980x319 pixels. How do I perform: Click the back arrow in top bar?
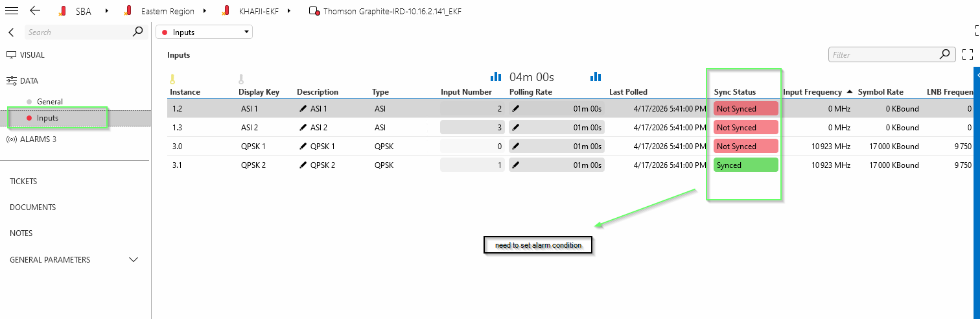(x=36, y=10)
